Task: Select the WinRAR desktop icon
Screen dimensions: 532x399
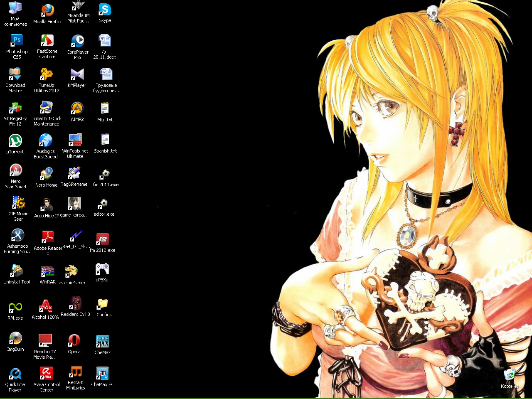Action: pos(47,271)
